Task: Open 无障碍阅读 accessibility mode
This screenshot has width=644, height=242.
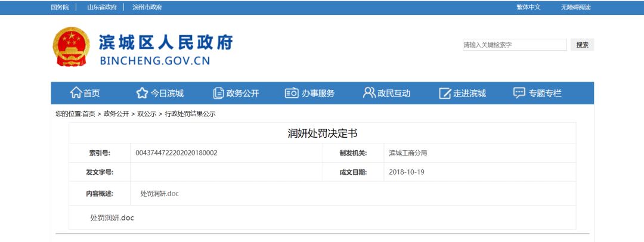Action: click(x=575, y=7)
